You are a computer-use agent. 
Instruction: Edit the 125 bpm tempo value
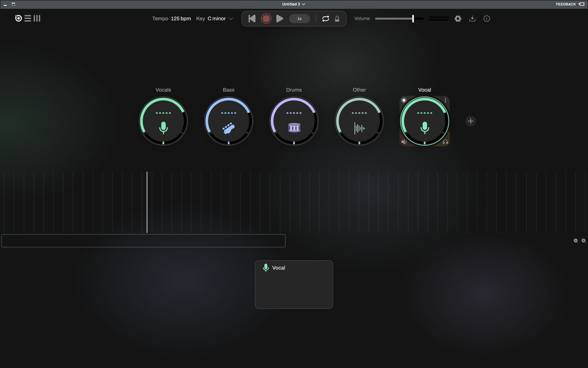coord(181,19)
